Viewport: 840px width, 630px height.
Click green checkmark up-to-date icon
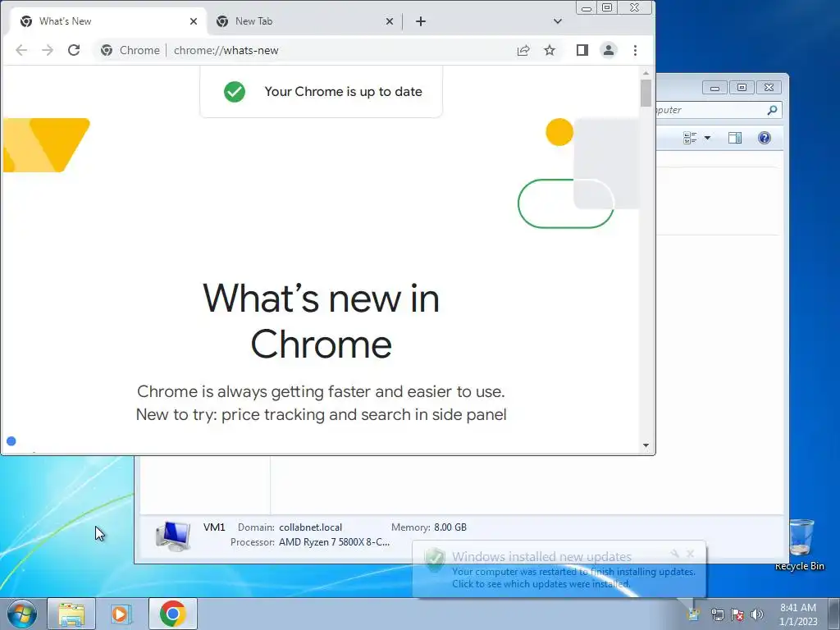pos(235,92)
